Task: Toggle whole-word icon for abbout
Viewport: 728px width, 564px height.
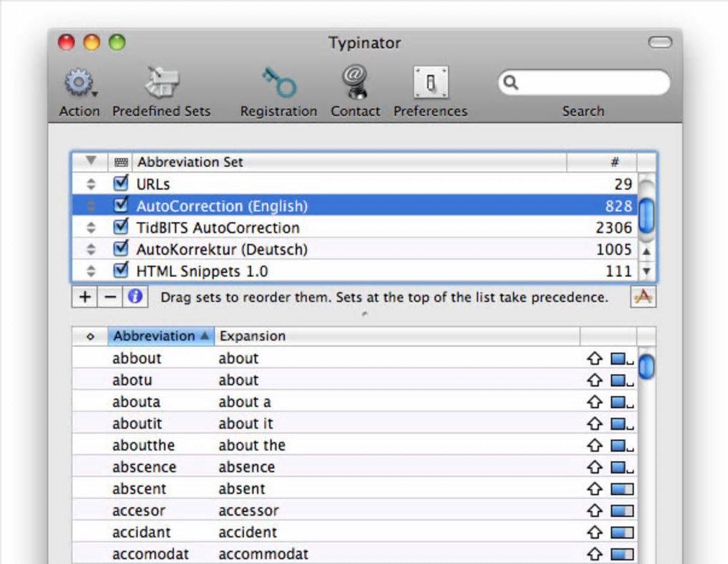Action: click(x=622, y=359)
